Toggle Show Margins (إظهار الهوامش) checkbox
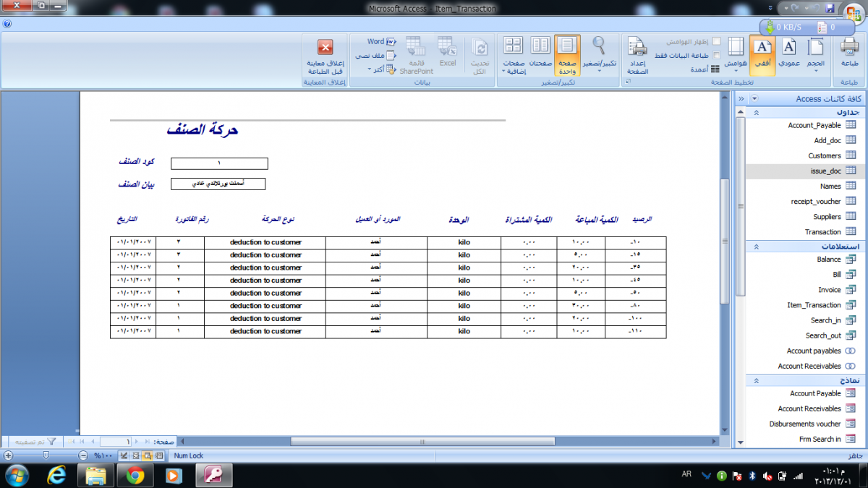Viewport: 868px width, 488px height. tap(716, 41)
